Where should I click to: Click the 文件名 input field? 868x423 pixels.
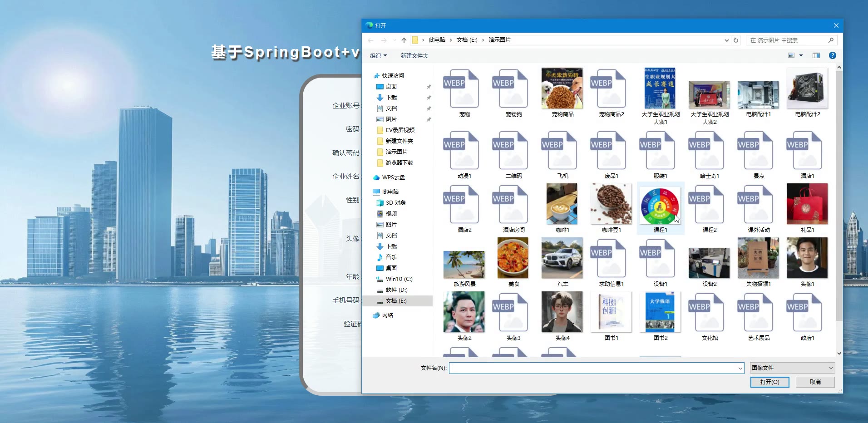click(x=594, y=368)
